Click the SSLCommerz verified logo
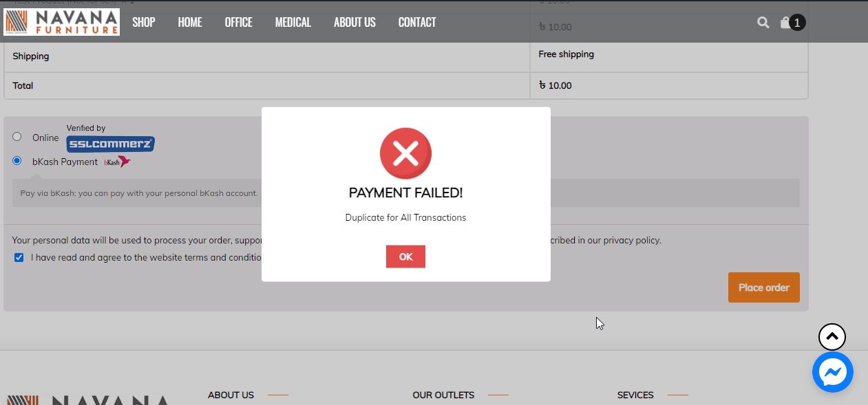 pyautogui.click(x=110, y=144)
